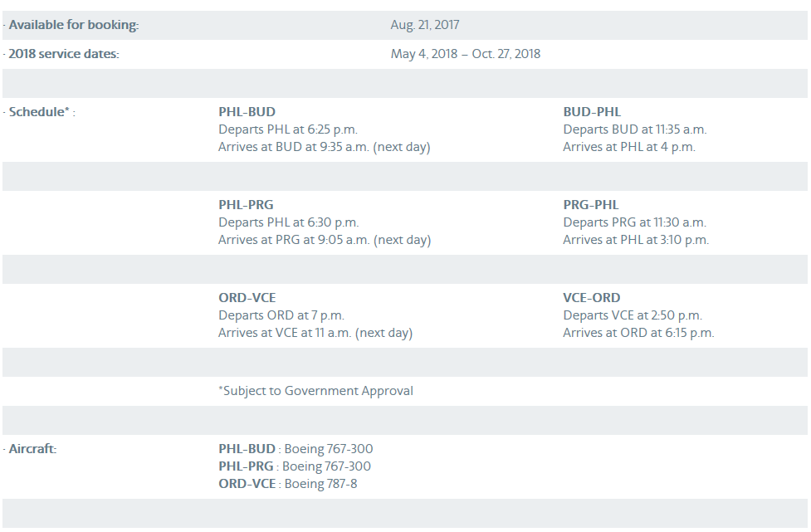The height and width of the screenshot is (532, 811).
Task: Select Arrives at BUD at 9:35 a.m. line
Action: [325, 147]
